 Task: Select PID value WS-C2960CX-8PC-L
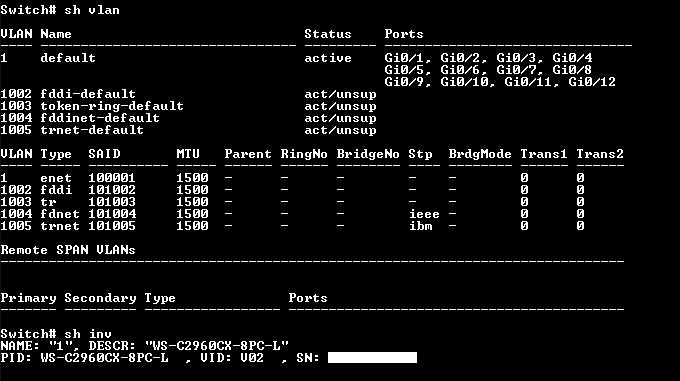[104, 358]
